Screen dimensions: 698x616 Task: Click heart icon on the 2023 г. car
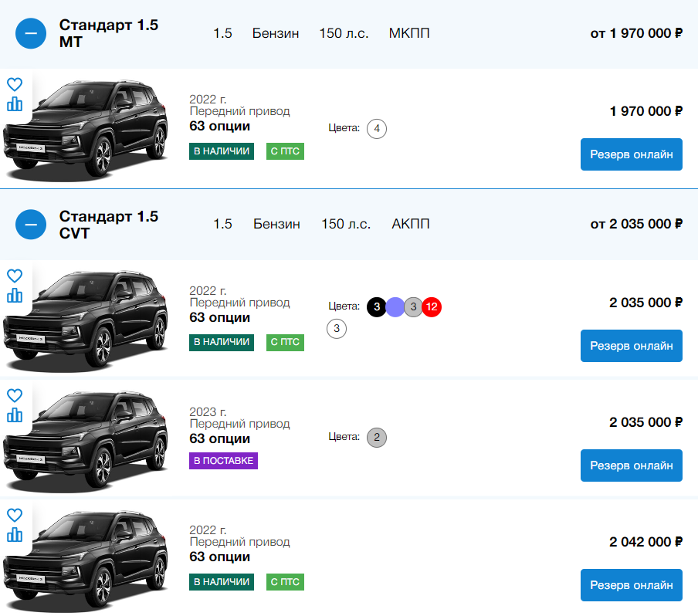point(14,395)
